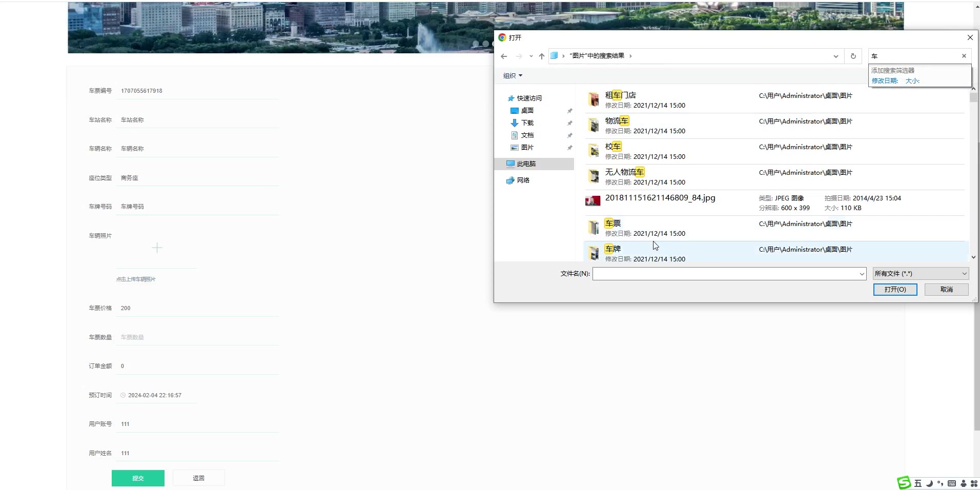Open 桌面 folder in sidebar
The image size is (980, 490).
[527, 111]
